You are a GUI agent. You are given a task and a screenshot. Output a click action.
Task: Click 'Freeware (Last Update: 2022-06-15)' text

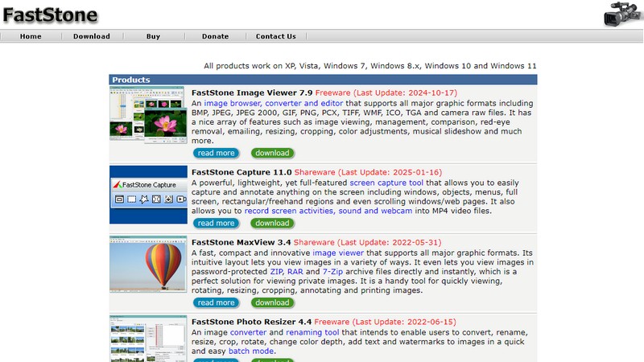click(386, 323)
